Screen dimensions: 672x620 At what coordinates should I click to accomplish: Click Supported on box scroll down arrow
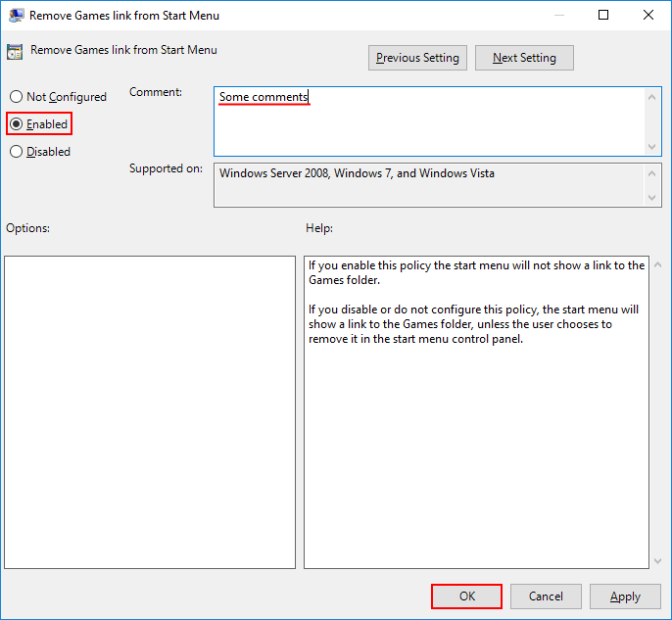(x=653, y=198)
